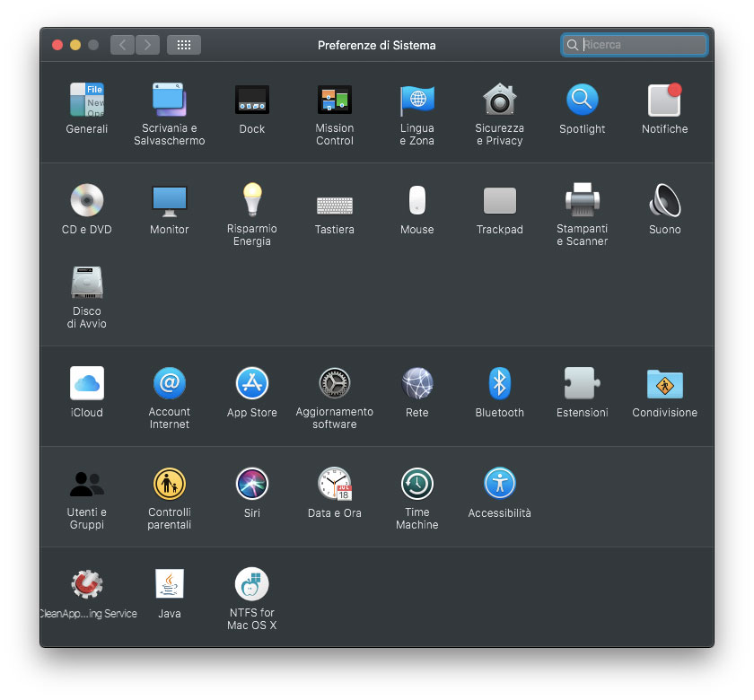
Task: Click the show all grid button
Action: (x=184, y=45)
